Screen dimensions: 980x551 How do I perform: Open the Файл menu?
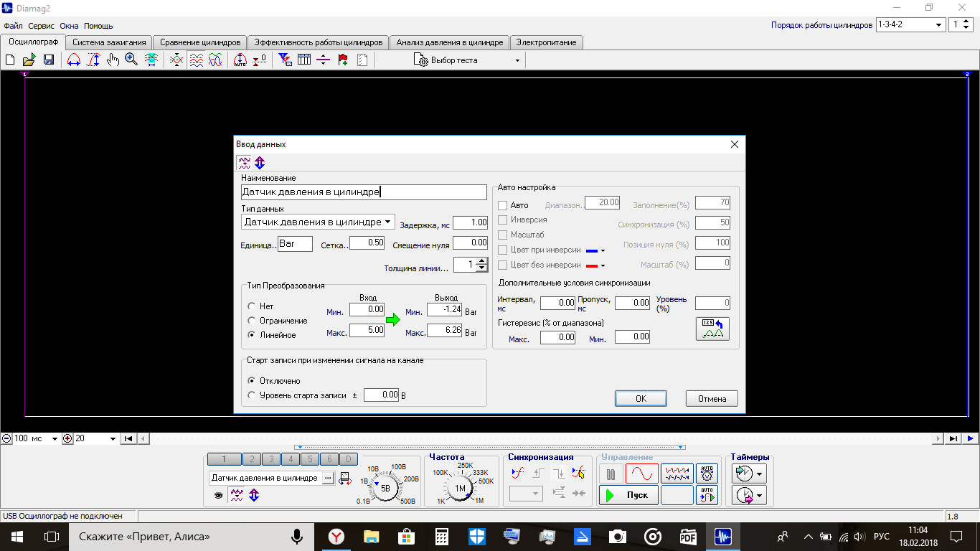point(13,26)
